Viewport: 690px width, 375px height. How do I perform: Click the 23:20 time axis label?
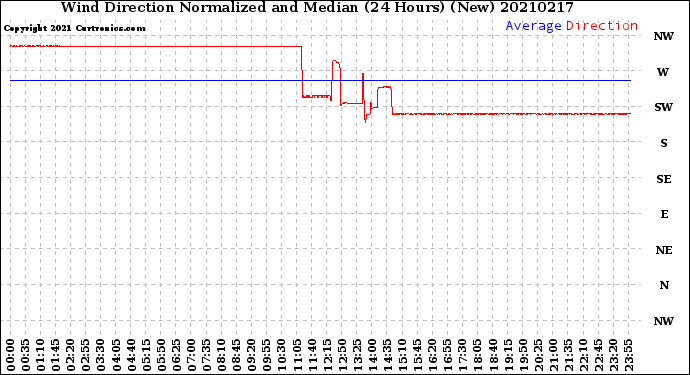click(x=614, y=355)
